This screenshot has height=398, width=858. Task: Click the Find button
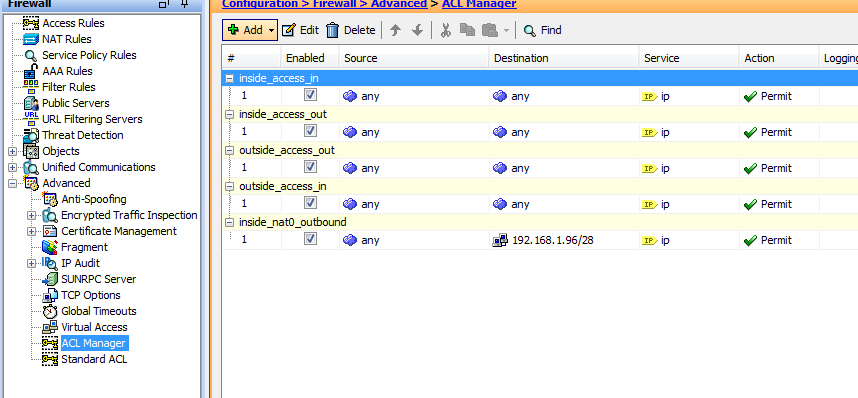click(542, 30)
